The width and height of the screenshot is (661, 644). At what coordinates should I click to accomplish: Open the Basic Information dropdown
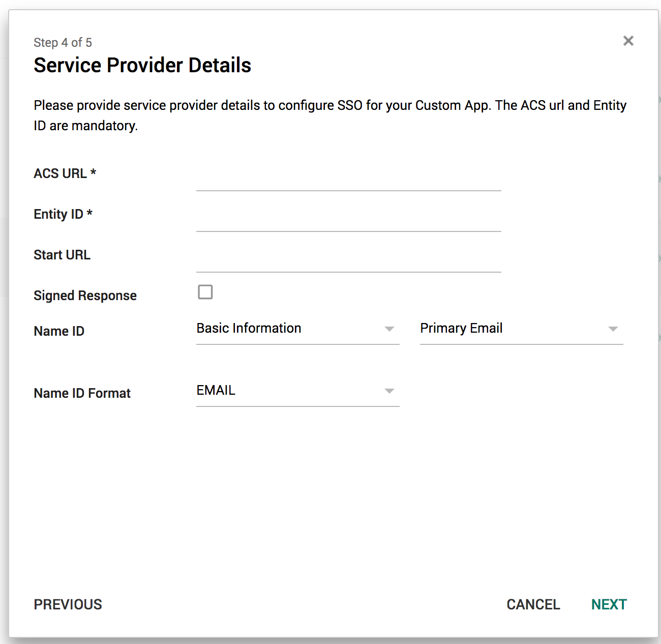pyautogui.click(x=290, y=329)
